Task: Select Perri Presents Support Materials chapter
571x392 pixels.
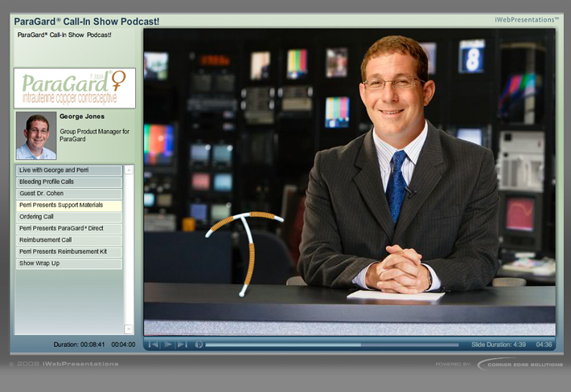Action: (x=69, y=205)
